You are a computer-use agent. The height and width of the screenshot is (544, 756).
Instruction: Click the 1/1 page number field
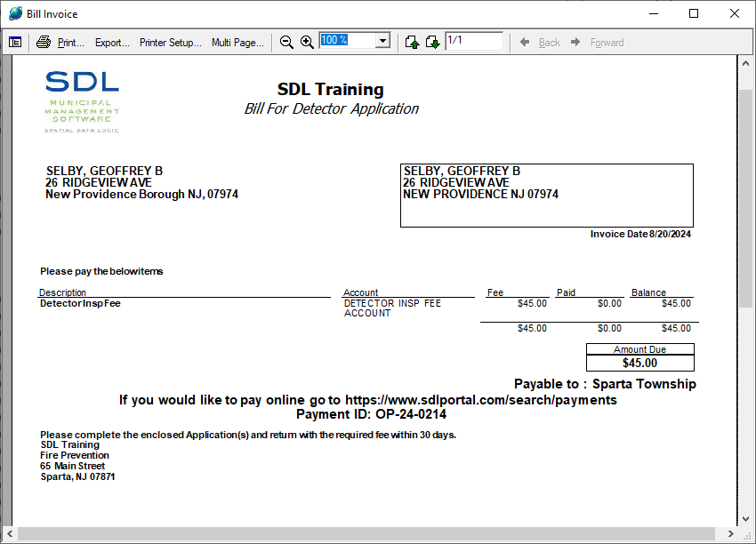pyautogui.click(x=474, y=41)
